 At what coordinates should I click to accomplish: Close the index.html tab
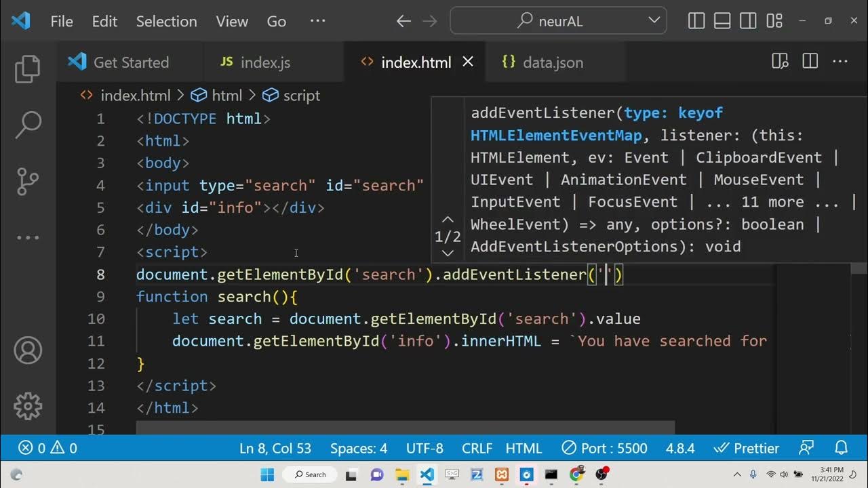(468, 62)
